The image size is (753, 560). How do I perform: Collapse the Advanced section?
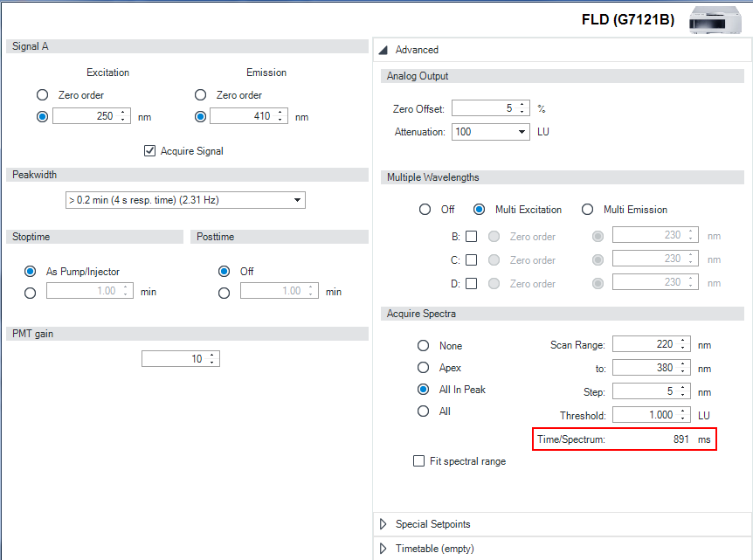tap(383, 50)
